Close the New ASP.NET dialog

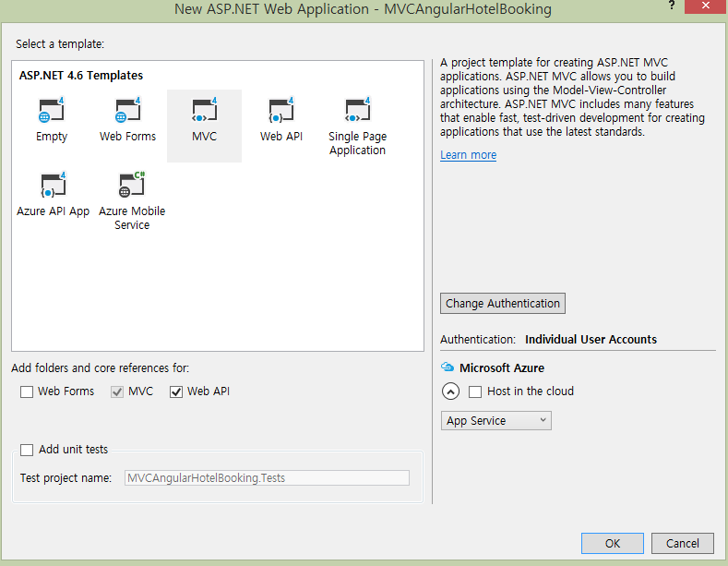tap(706, 6)
